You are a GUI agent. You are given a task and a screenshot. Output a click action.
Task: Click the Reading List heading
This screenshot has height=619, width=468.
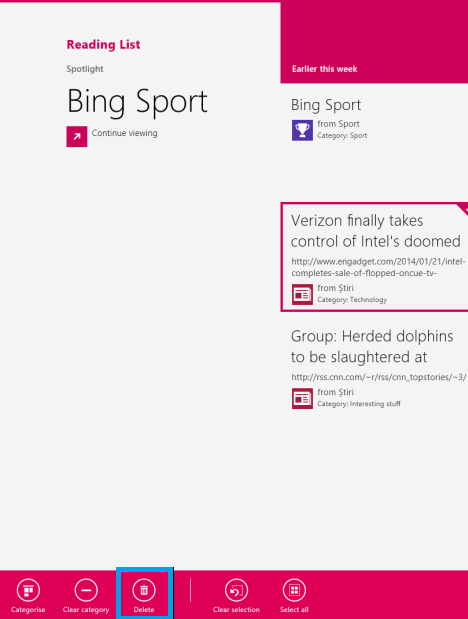tap(103, 45)
